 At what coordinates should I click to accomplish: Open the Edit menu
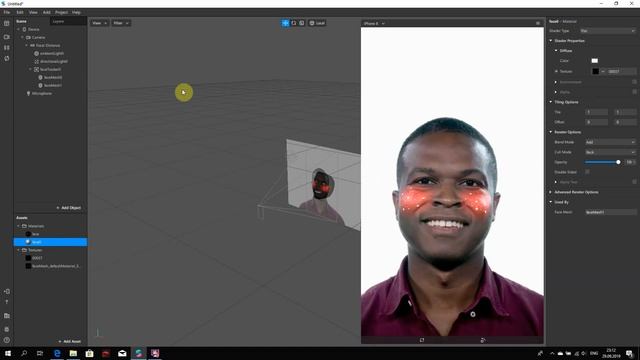pyautogui.click(x=20, y=12)
